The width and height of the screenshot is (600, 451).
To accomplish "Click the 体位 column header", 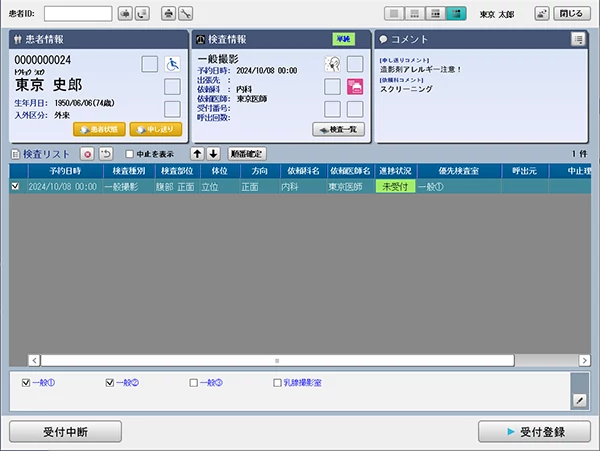I will (x=220, y=171).
